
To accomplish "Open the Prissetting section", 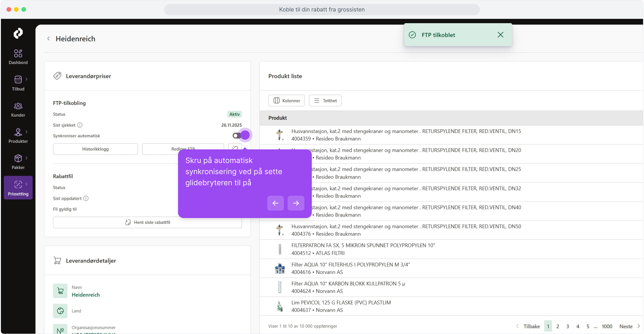I will pos(18,188).
